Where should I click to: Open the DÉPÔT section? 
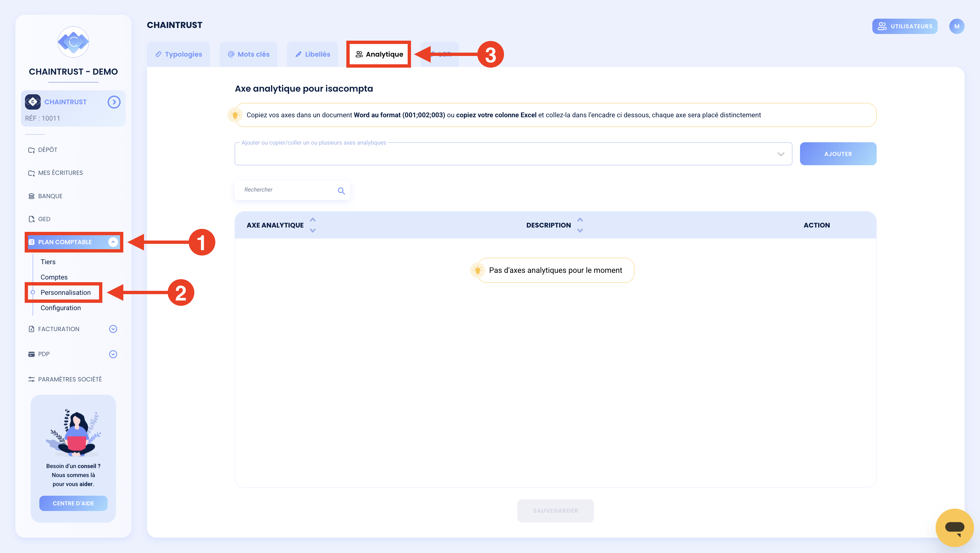[48, 150]
